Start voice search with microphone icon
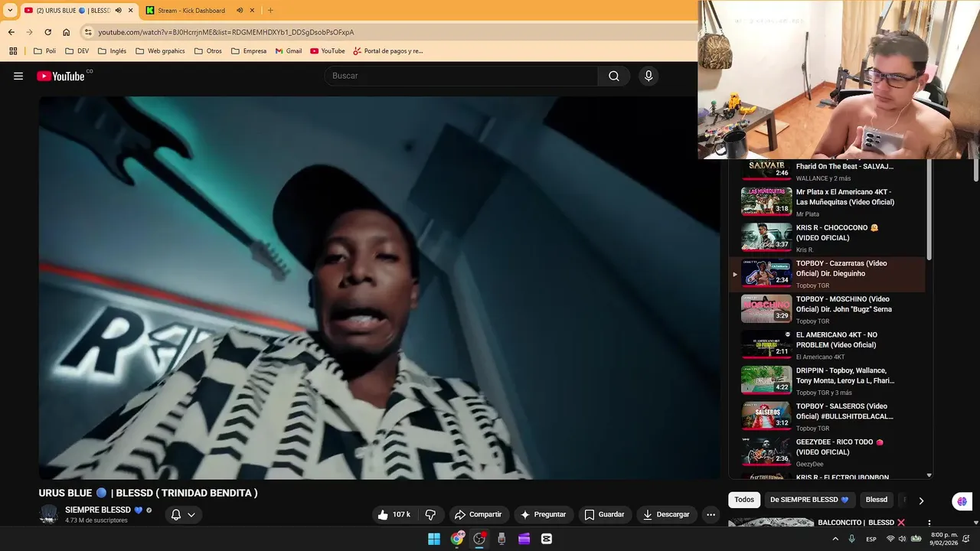Screen dimensions: 980x551 point(648,76)
